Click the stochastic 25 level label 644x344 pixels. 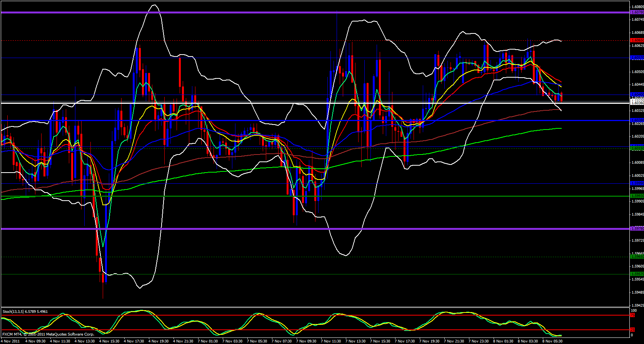tap(632, 330)
